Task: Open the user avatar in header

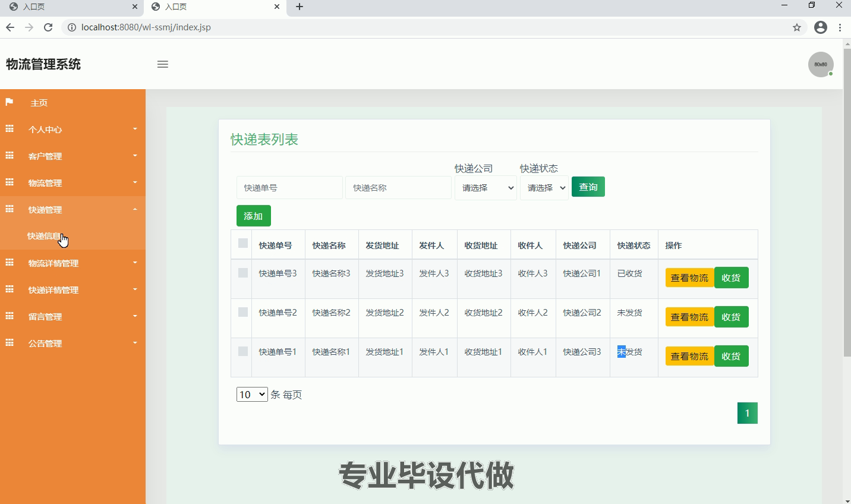Action: tap(821, 64)
